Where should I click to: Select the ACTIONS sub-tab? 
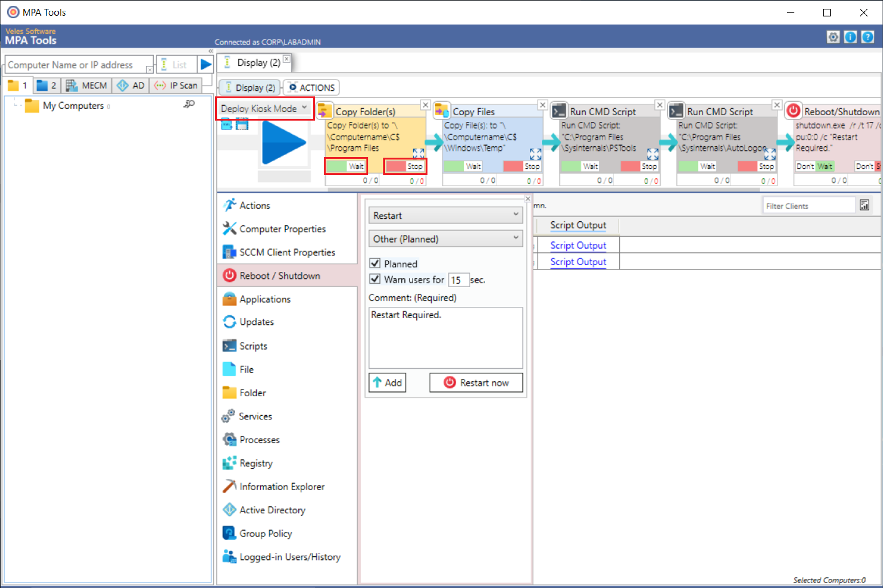point(311,87)
